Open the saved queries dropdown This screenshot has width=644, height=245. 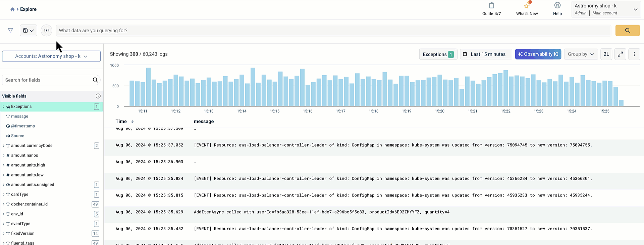tap(29, 31)
